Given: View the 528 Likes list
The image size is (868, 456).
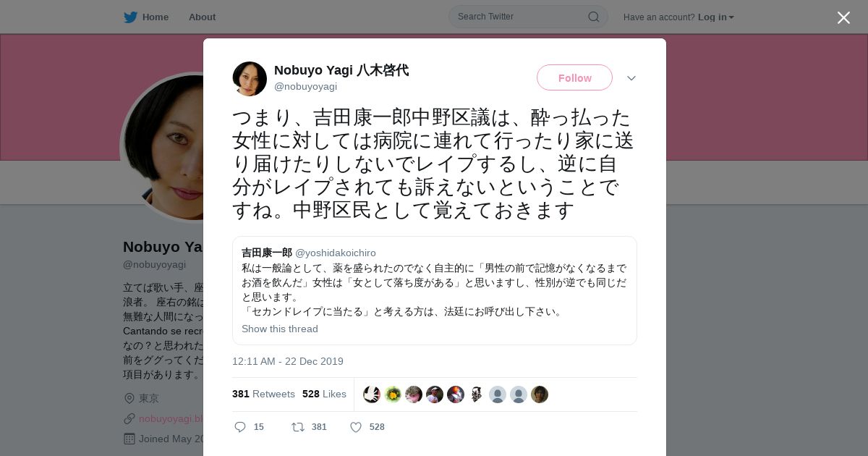Looking at the screenshot, I should pyautogui.click(x=324, y=394).
